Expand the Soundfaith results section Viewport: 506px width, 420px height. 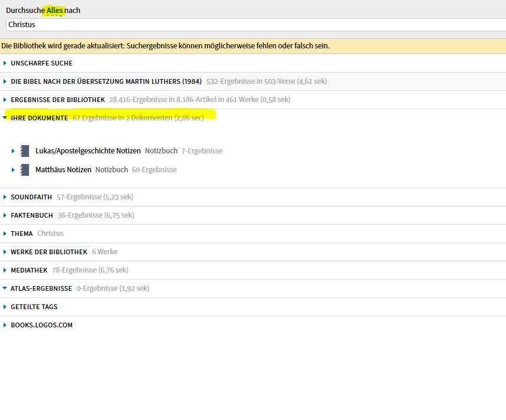[5, 197]
